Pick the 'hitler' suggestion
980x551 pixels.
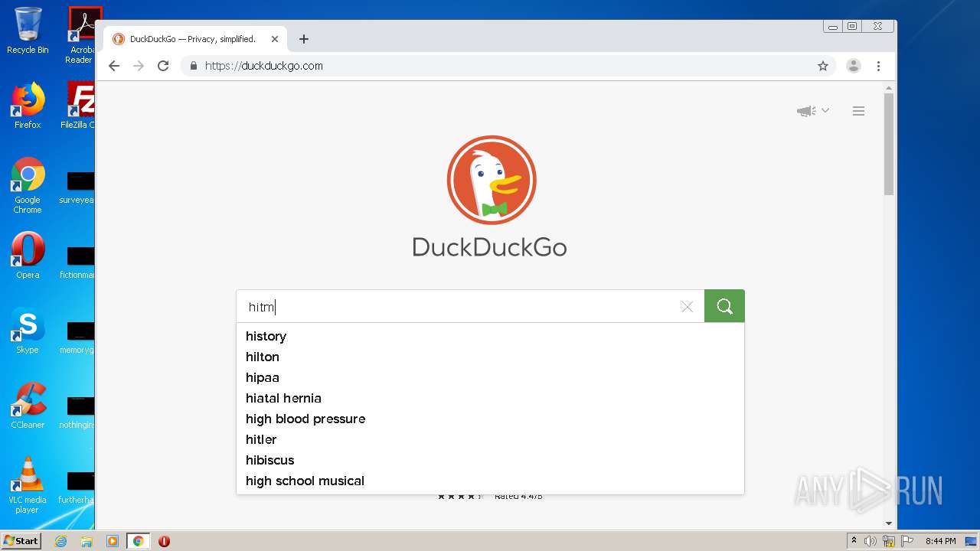[490, 439]
